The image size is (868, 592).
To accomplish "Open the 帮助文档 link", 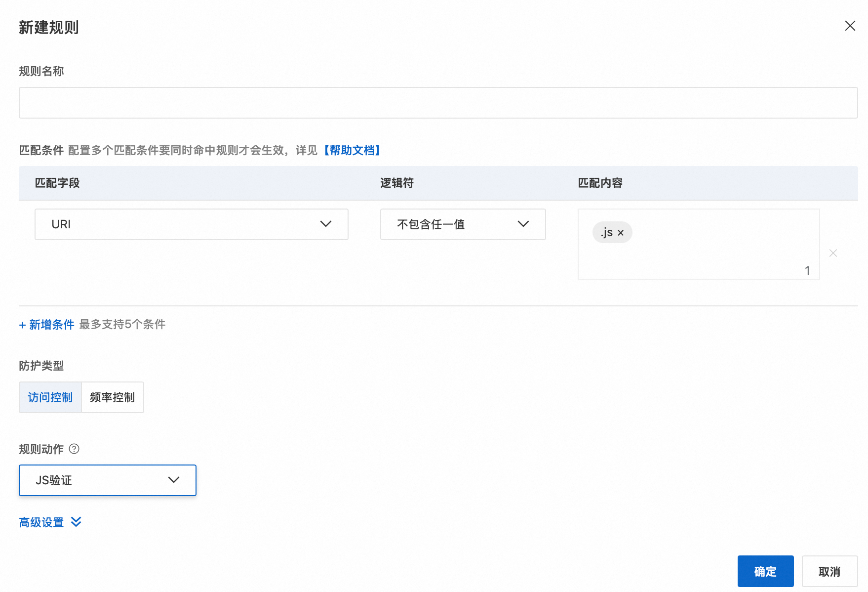I will coord(352,150).
